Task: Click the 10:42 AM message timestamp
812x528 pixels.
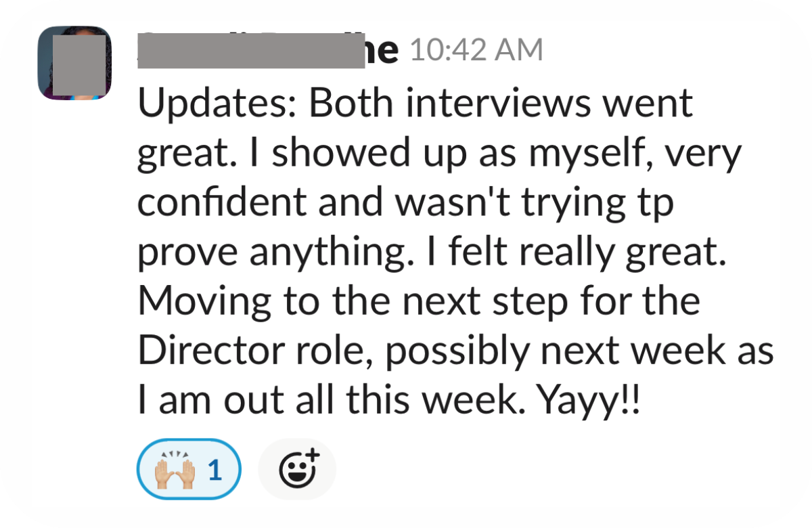Action: coord(476,51)
